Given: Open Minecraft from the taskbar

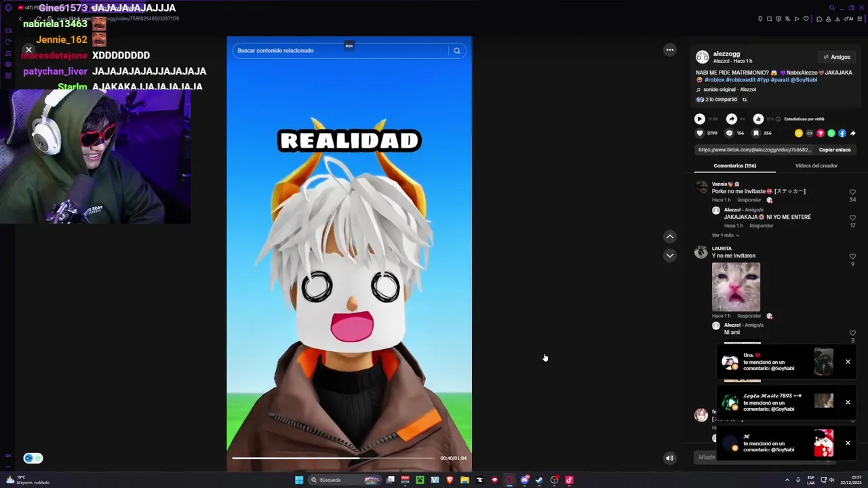Looking at the screenshot, I should point(420,480).
